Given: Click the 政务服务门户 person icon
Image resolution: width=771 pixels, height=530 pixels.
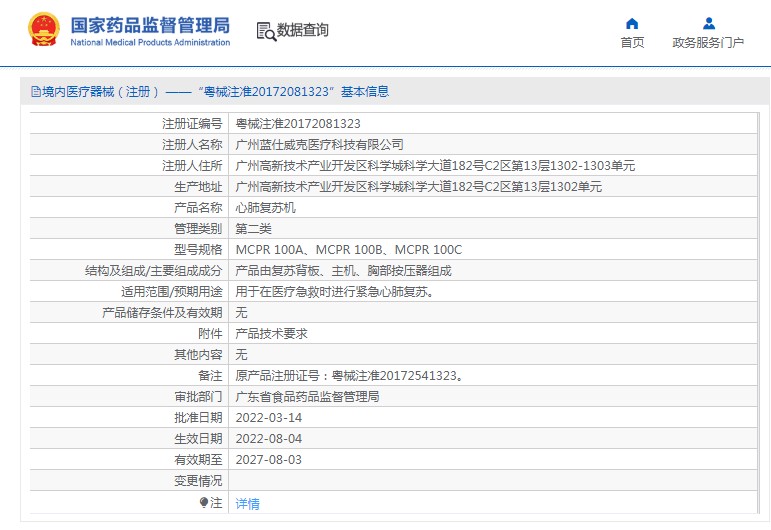Looking at the screenshot, I should pyautogui.click(x=708, y=24).
